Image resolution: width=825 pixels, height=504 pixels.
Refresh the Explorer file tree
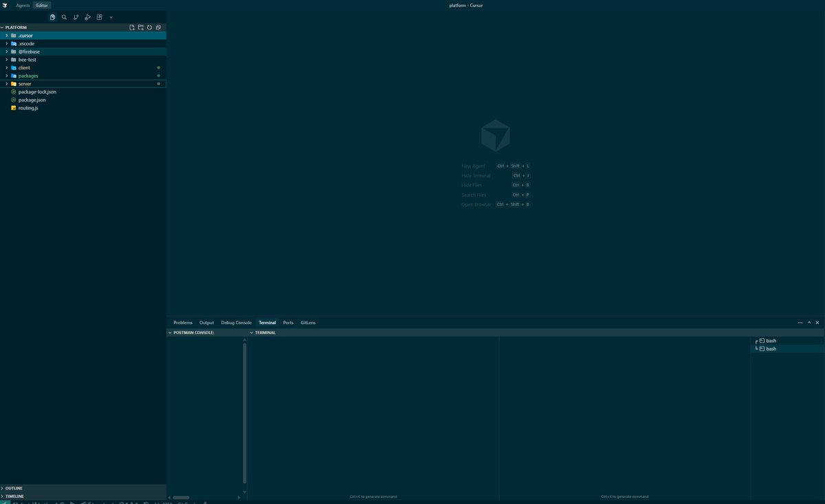click(149, 28)
